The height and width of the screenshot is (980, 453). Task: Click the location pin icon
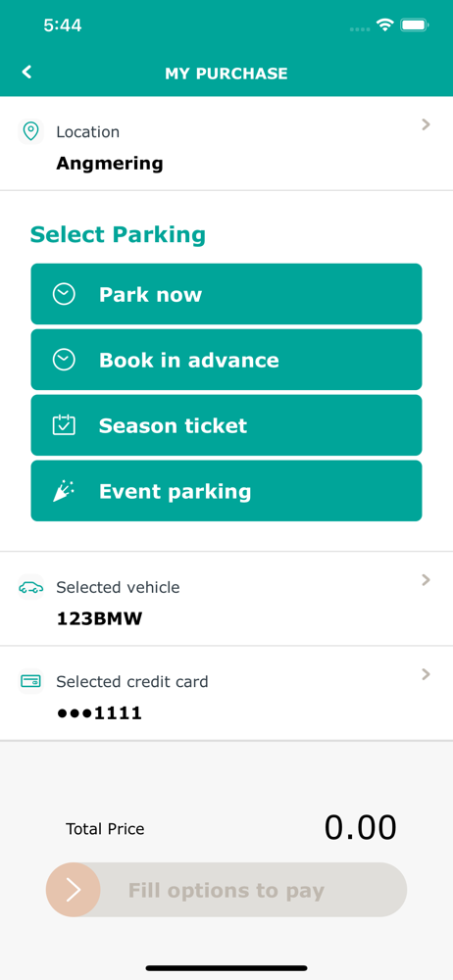[x=30, y=131]
